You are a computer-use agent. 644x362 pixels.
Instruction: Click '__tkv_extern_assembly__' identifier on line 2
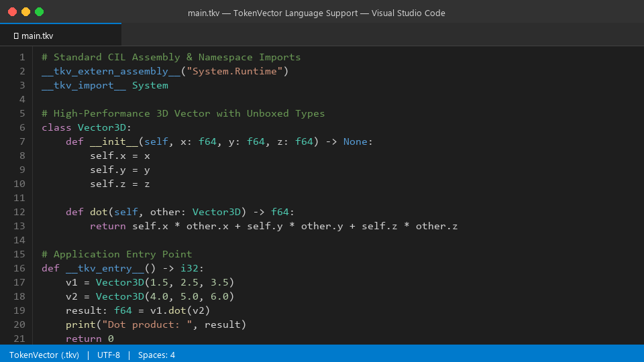point(111,71)
